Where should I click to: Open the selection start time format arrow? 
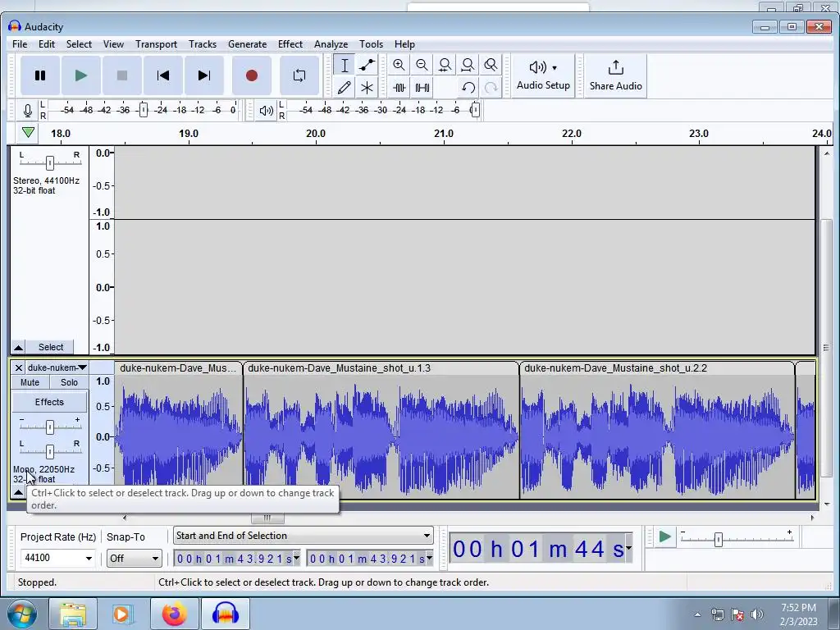pos(296,558)
